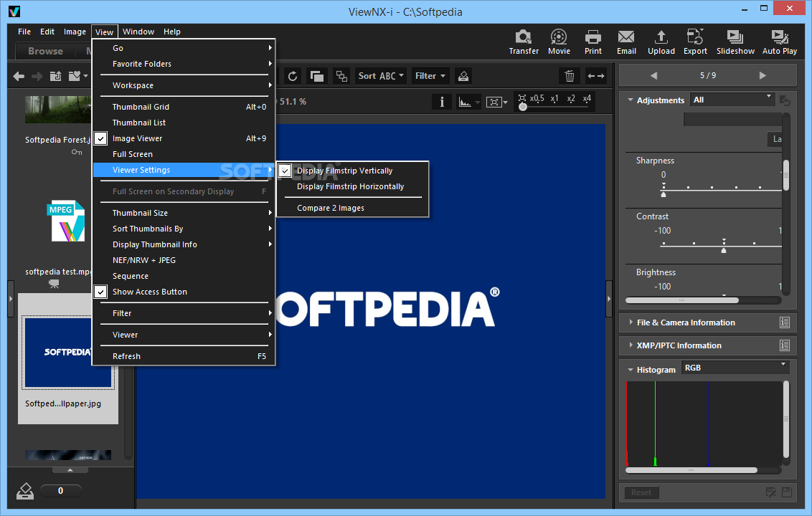Click the fit-to-screen zoom icon
This screenshot has height=516, width=812.
pos(497,102)
